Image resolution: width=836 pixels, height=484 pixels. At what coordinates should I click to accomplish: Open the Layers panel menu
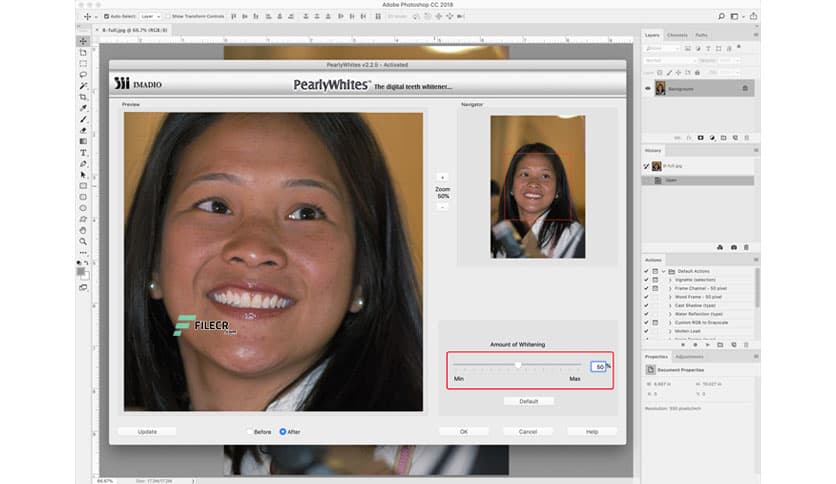(x=755, y=35)
